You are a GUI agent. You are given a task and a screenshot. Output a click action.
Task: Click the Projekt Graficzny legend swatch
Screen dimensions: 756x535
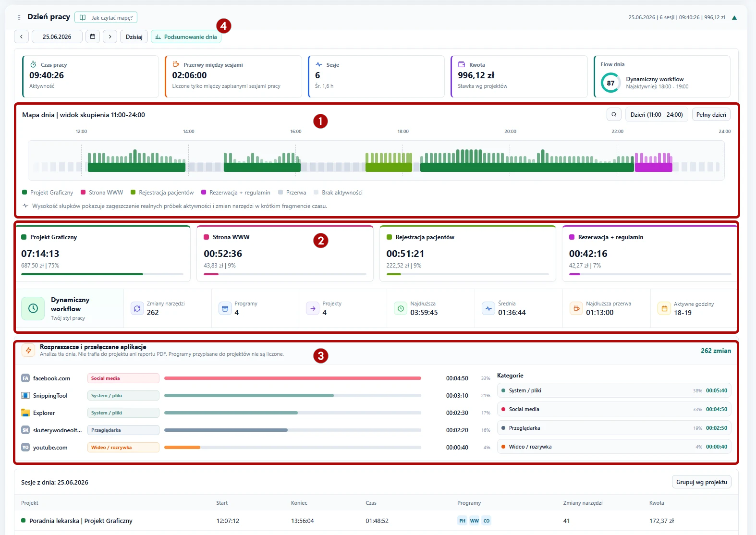[24, 193]
